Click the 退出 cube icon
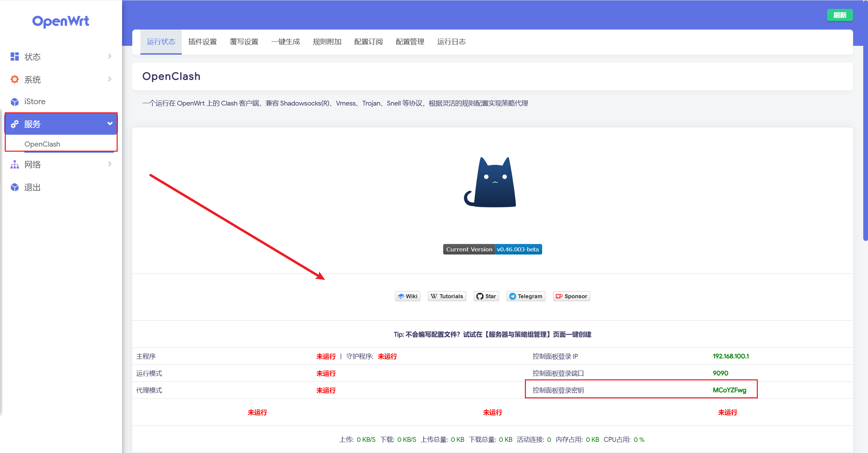 tap(15, 187)
